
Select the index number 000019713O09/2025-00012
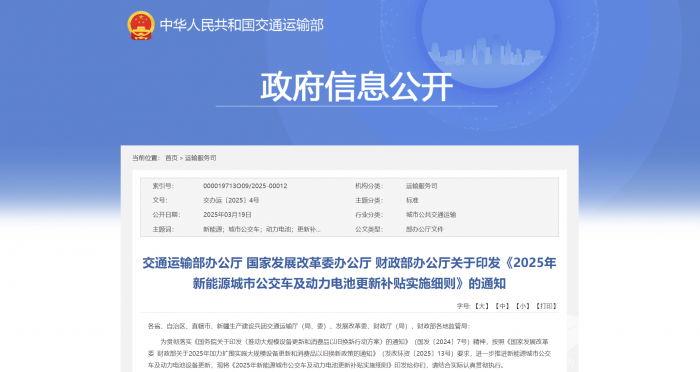[245, 186]
